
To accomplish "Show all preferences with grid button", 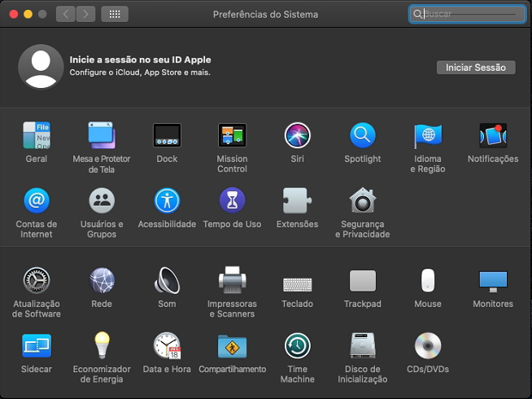I will (115, 14).
